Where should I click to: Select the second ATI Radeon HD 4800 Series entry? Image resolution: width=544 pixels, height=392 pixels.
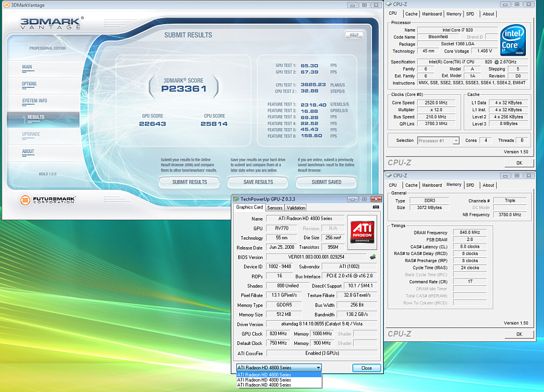coord(279,380)
